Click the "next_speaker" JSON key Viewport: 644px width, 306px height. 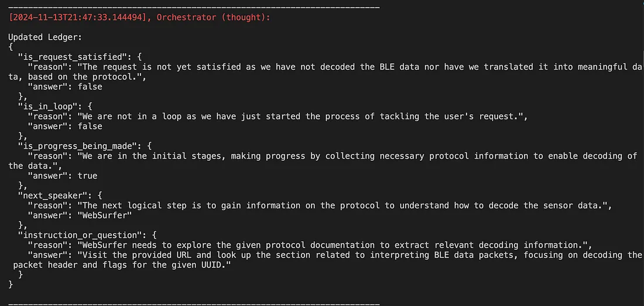(53, 195)
